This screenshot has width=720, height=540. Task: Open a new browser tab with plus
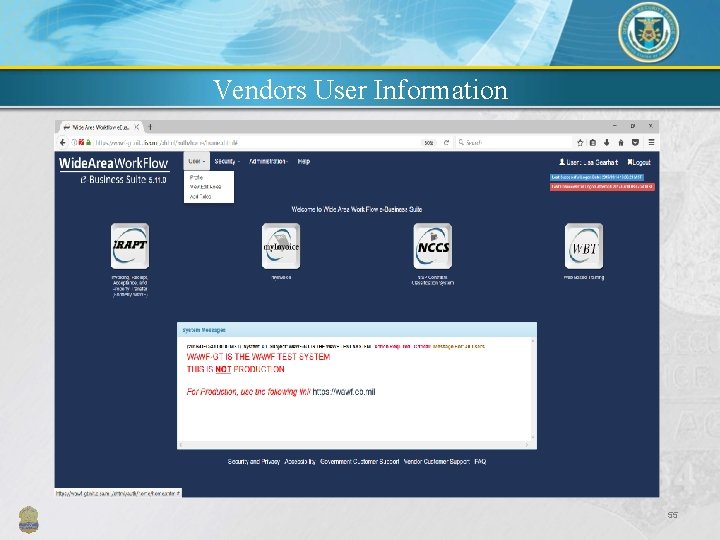pyautogui.click(x=150, y=127)
